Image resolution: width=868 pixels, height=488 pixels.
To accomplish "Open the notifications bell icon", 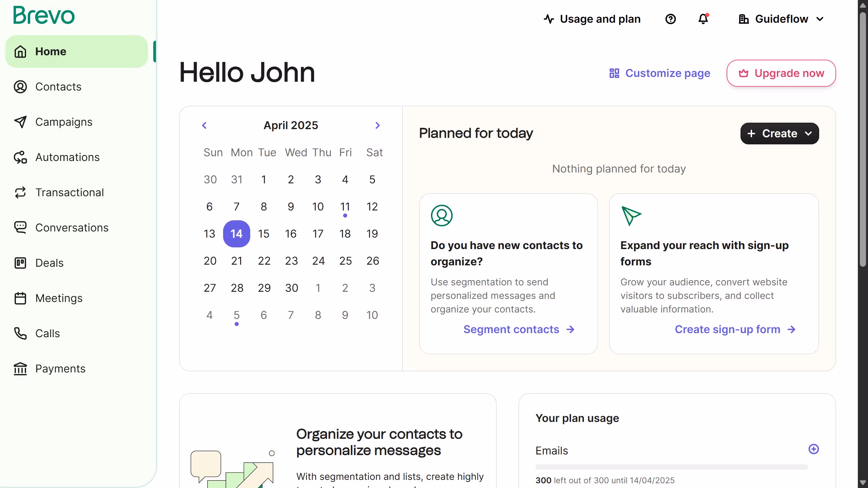I will pos(703,19).
